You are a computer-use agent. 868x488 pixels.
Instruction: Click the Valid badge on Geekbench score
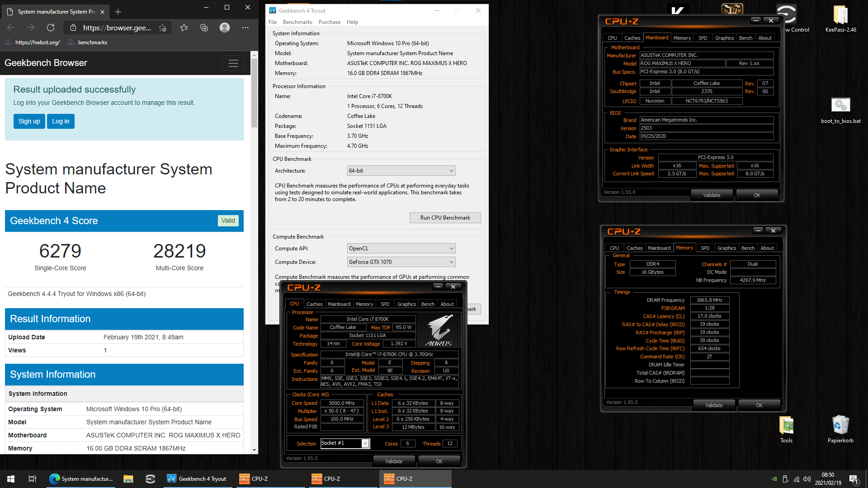pos(228,221)
